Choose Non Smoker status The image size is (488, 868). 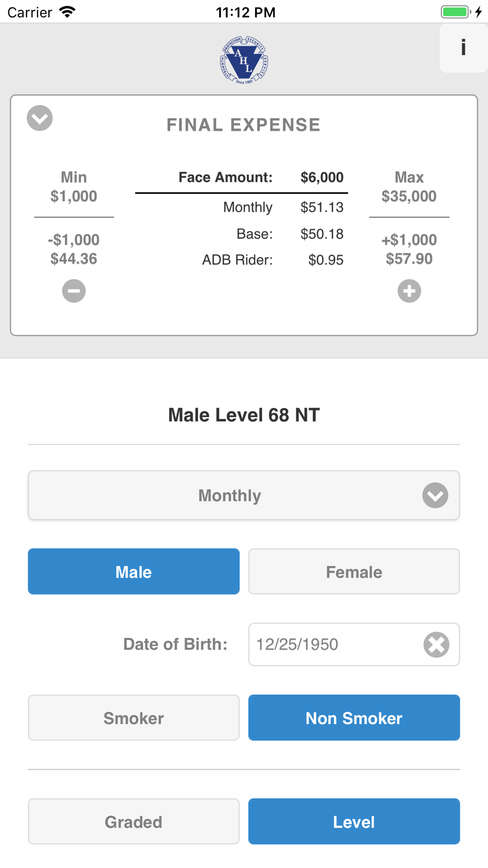(354, 718)
